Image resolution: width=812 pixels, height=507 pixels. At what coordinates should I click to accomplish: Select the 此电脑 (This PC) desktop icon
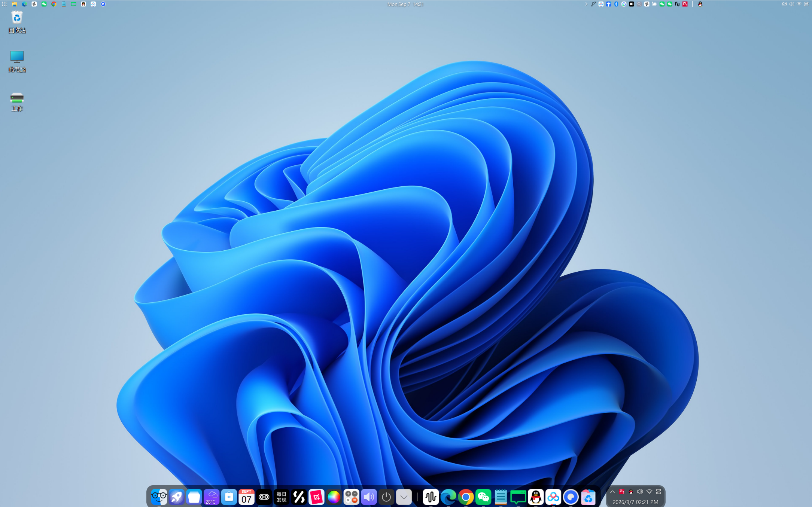pos(17,61)
